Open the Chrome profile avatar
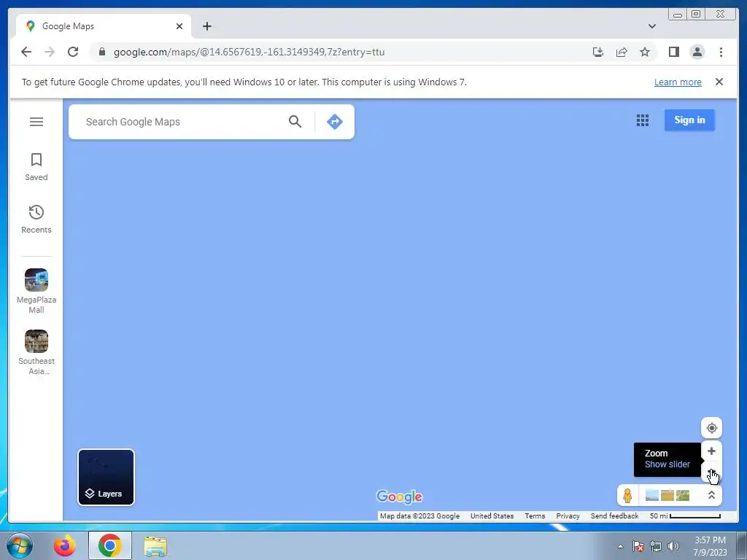 point(697,52)
